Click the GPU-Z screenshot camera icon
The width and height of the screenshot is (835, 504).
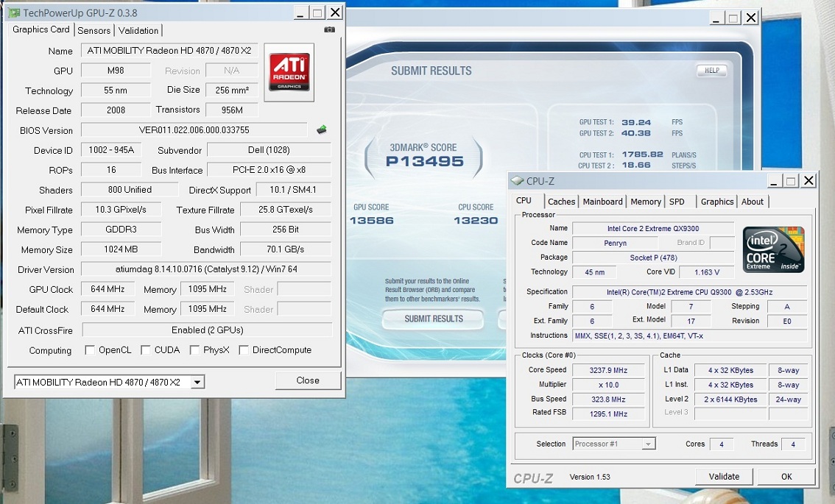click(x=329, y=30)
